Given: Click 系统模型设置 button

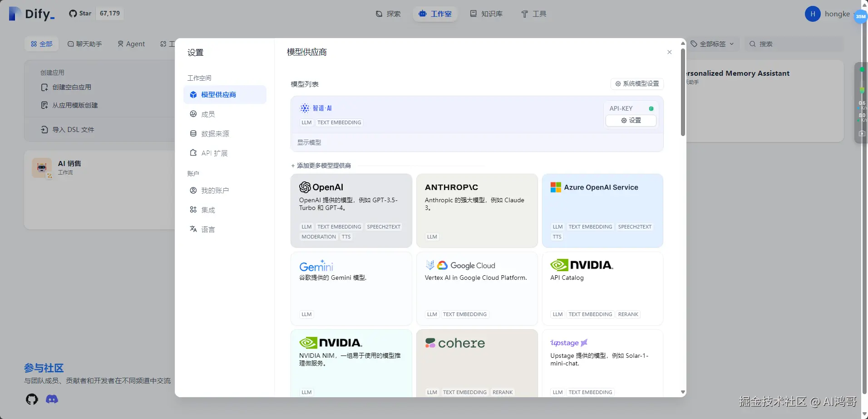Looking at the screenshot, I should [x=637, y=84].
